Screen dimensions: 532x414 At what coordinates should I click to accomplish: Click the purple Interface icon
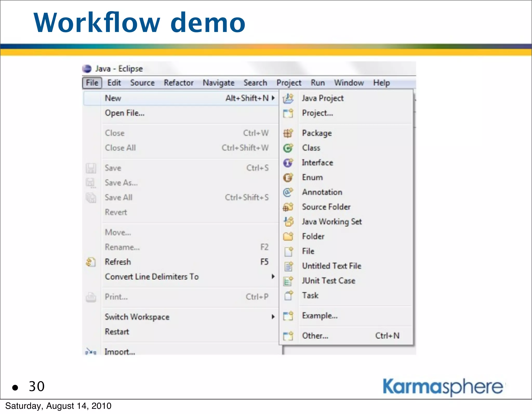coord(288,163)
